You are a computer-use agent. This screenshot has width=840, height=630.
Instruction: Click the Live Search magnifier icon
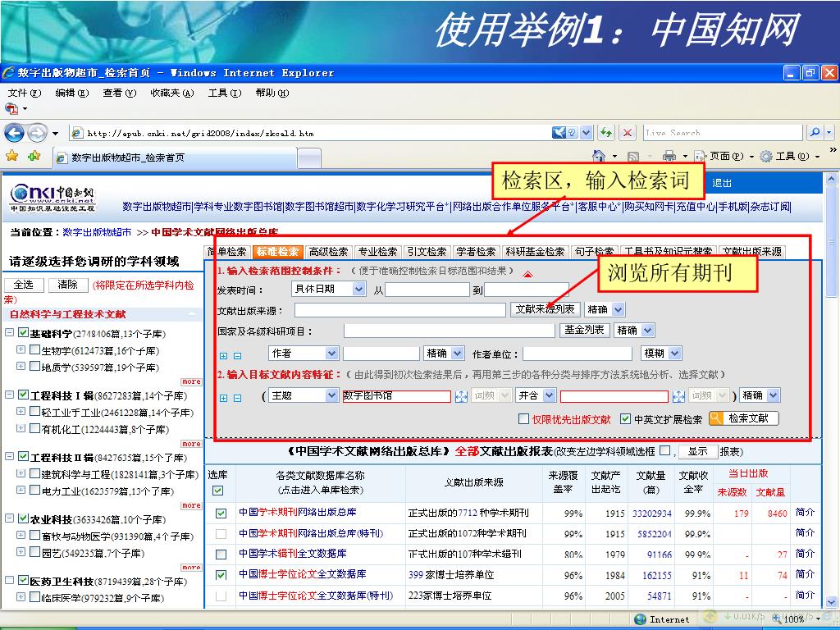815,132
